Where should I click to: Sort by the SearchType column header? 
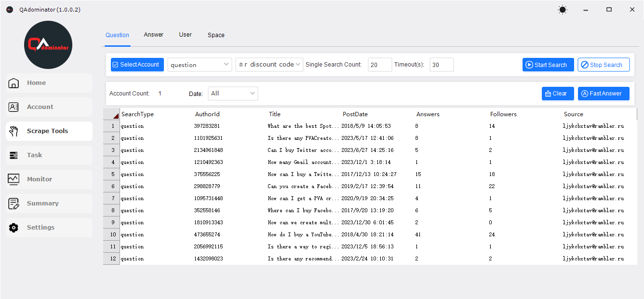pyautogui.click(x=137, y=114)
